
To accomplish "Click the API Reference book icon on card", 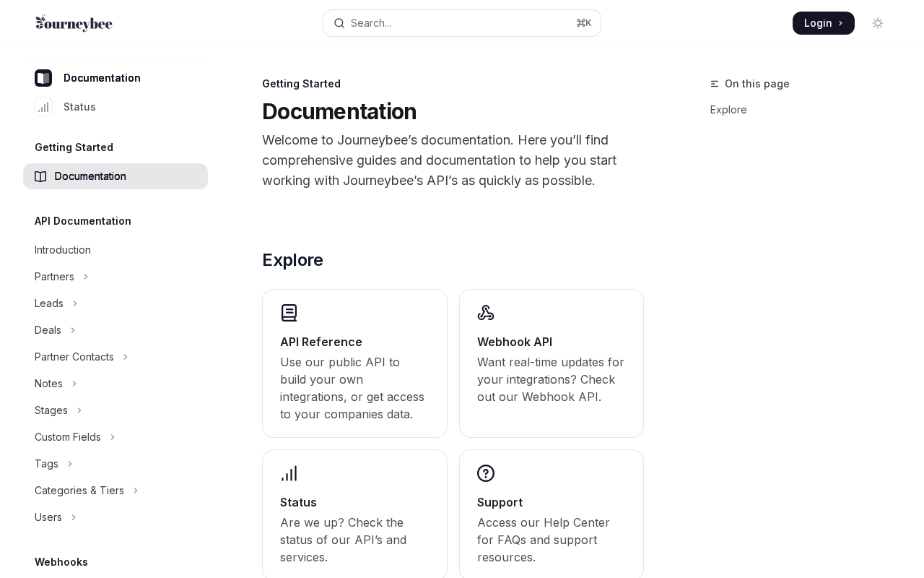I will click(x=289, y=313).
